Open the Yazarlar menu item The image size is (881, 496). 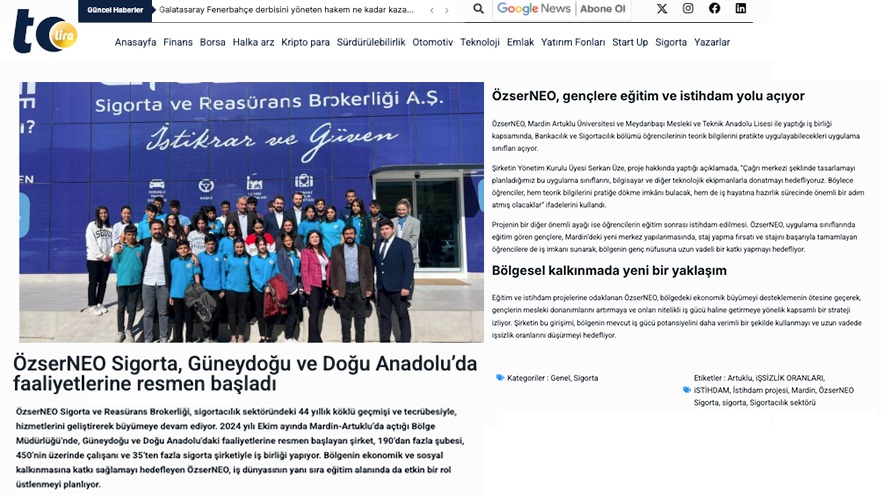click(712, 42)
